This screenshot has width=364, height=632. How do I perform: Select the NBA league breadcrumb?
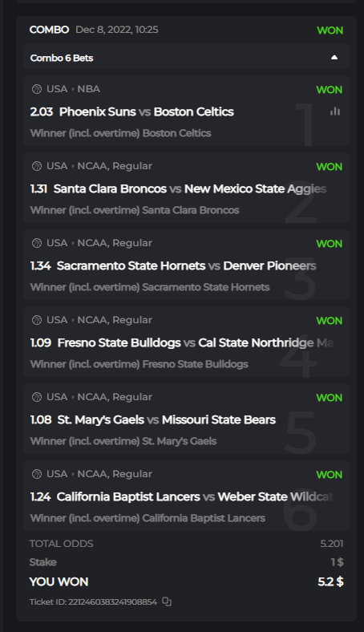point(89,89)
